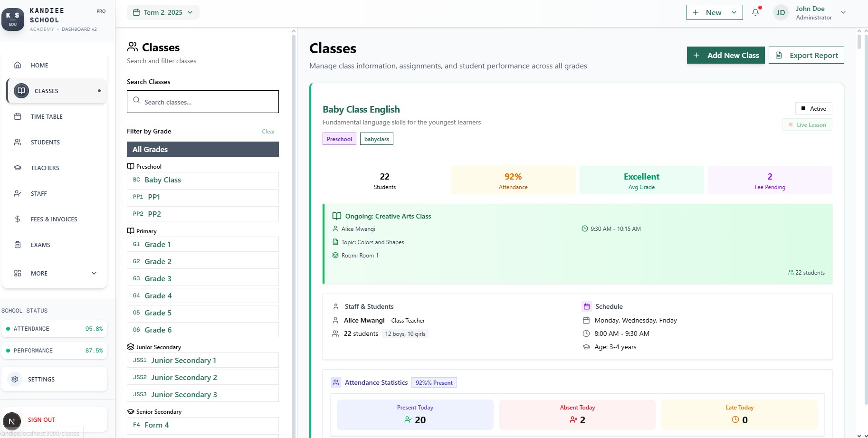Viewport: 868px width, 438px height.
Task: Click the Performance 87.5% status card
Action: pos(55,351)
